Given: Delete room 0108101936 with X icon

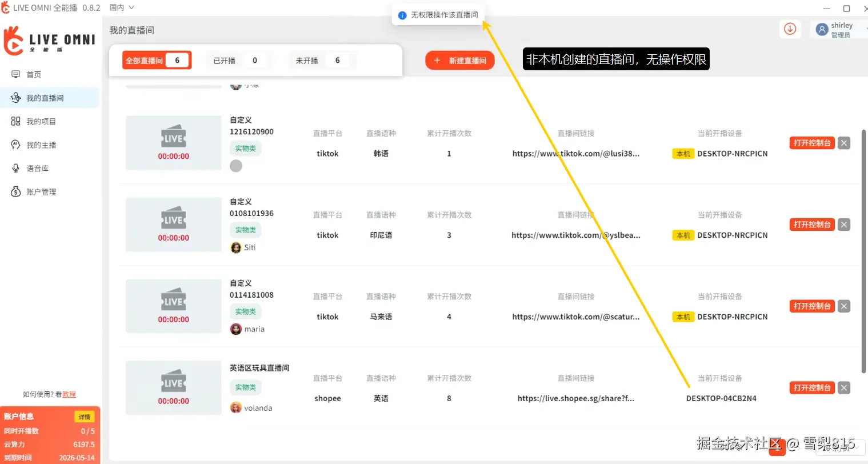Looking at the screenshot, I should click(844, 225).
